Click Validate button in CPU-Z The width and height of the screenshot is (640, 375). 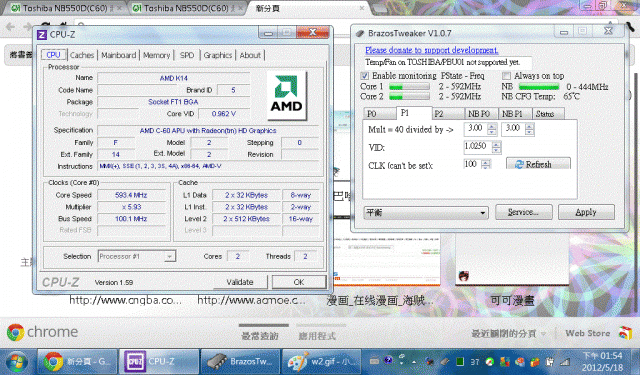pos(240,282)
